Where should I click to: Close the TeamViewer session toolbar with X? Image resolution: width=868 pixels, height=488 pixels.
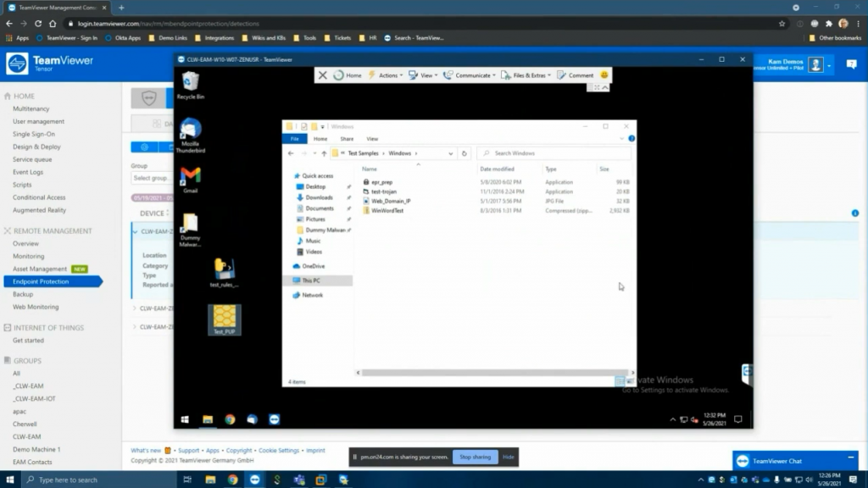click(x=323, y=75)
